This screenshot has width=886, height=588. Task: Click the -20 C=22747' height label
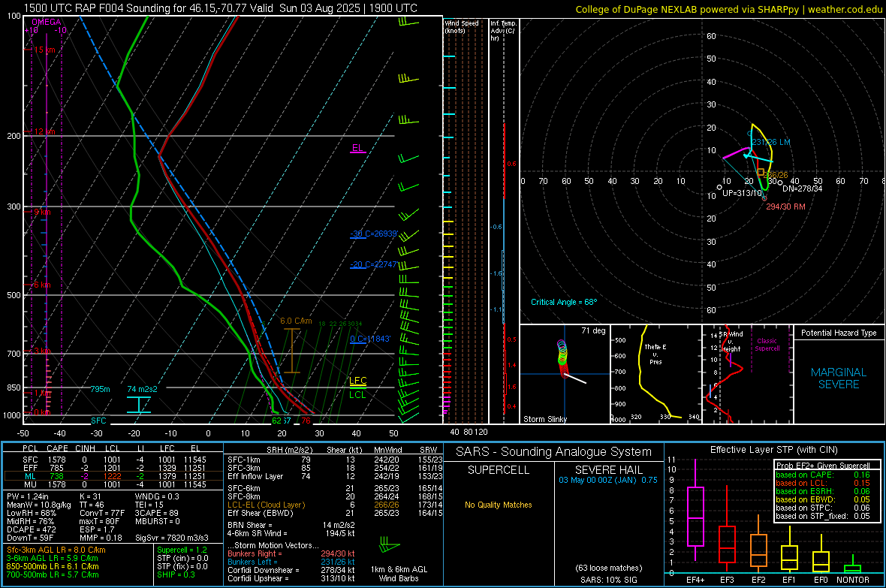point(374,264)
